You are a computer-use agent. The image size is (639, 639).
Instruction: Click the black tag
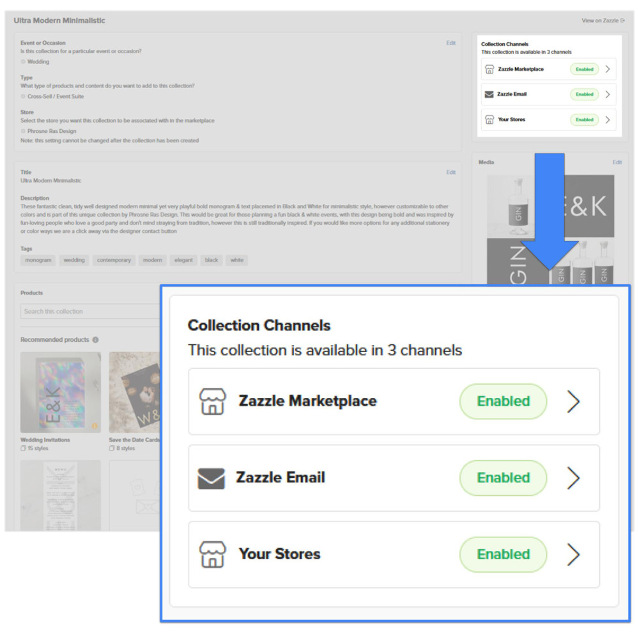click(x=211, y=260)
